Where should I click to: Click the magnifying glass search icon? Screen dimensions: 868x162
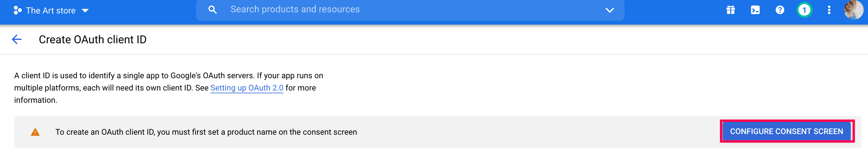tap(212, 10)
